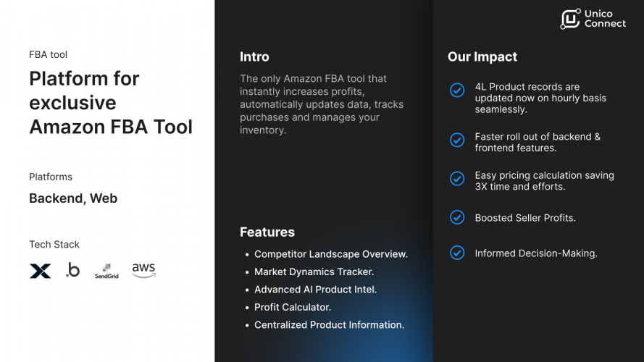Click 'Market Dynamics Tracker.' bullet
This screenshot has height=362, width=644.
tap(314, 271)
